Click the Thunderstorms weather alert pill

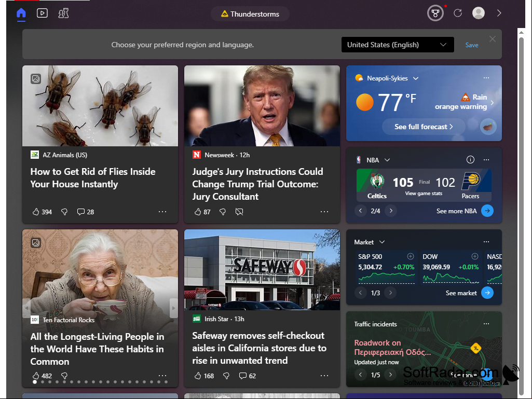pyautogui.click(x=250, y=14)
